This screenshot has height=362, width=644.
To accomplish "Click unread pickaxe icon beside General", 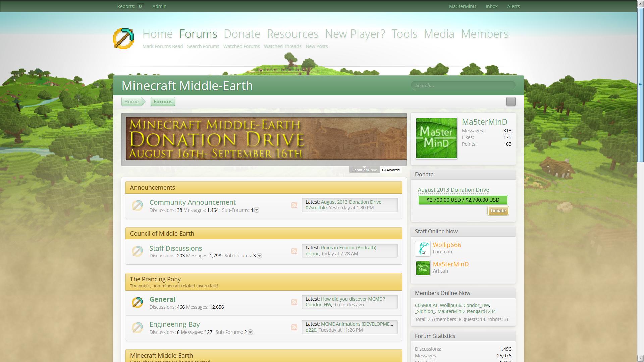I will pos(138,302).
